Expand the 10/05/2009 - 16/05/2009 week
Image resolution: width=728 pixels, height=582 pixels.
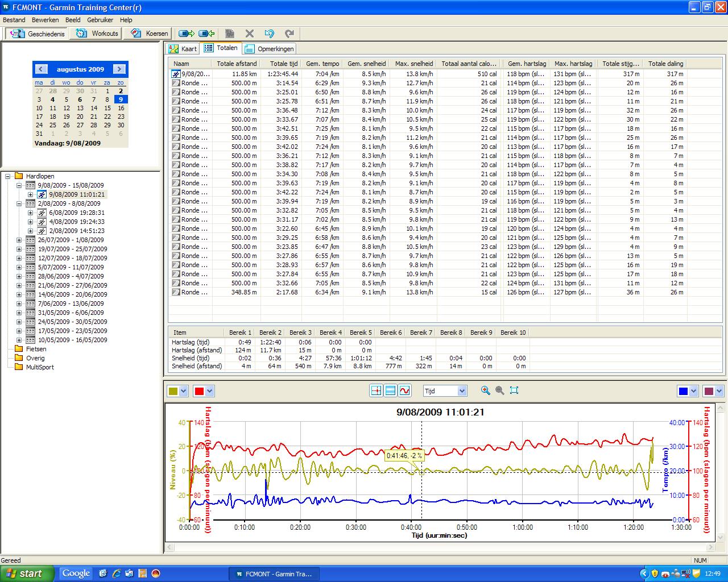tap(19, 340)
